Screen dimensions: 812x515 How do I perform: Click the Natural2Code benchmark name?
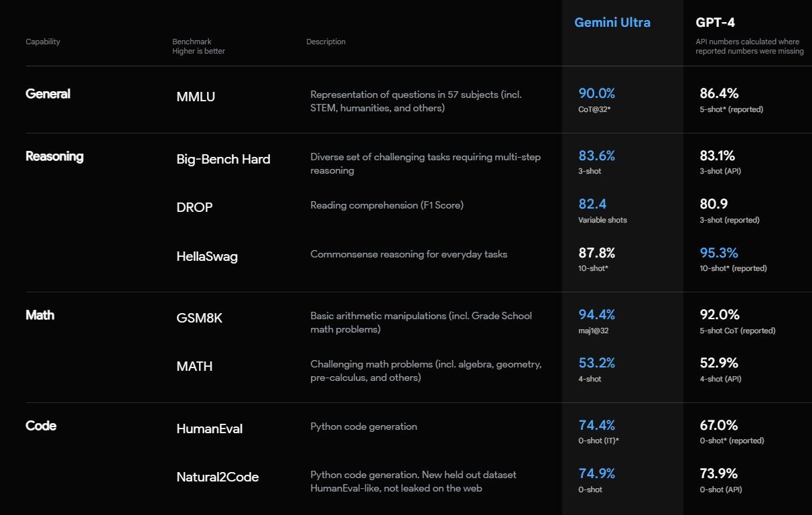tap(218, 477)
